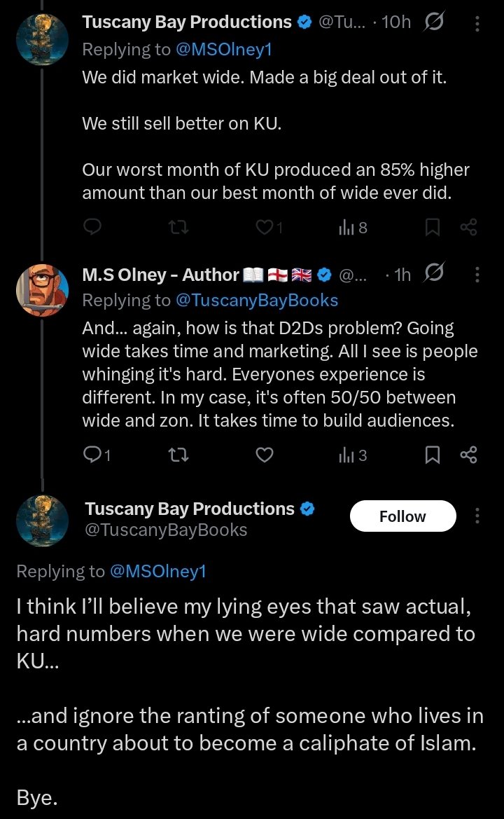Open more options for first tweet
Screen dimensions: 504x819
pyautogui.click(x=477, y=22)
